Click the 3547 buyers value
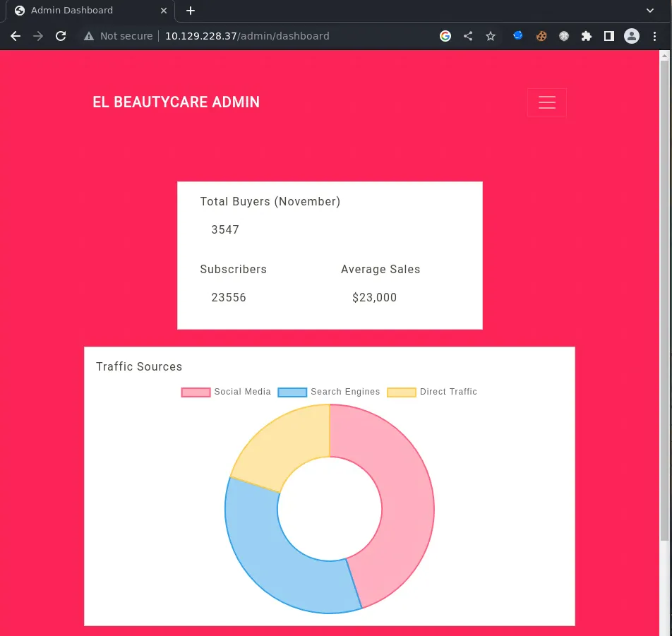Image resolution: width=672 pixels, height=636 pixels. (x=225, y=229)
